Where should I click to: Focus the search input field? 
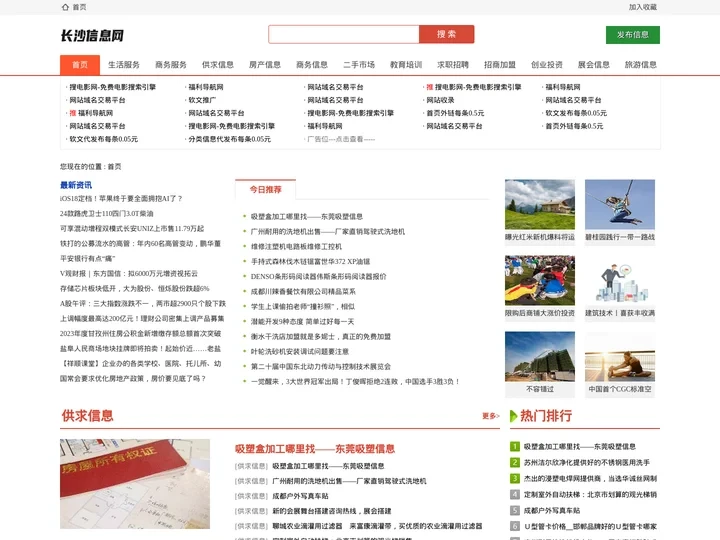343,34
